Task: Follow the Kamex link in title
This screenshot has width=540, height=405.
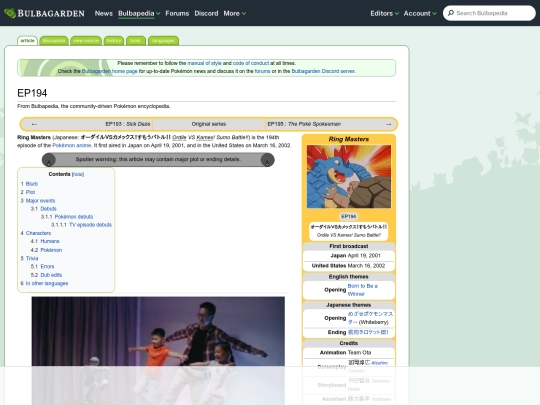Action: pos(206,137)
